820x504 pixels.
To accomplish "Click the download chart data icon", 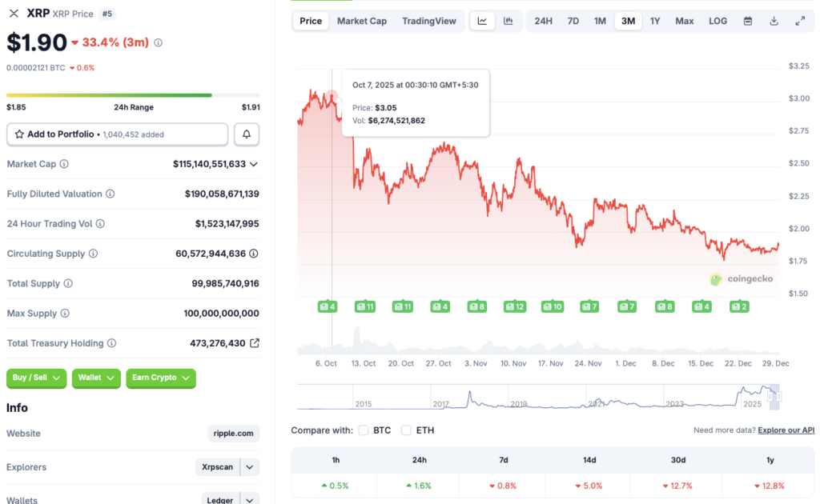I will [774, 21].
